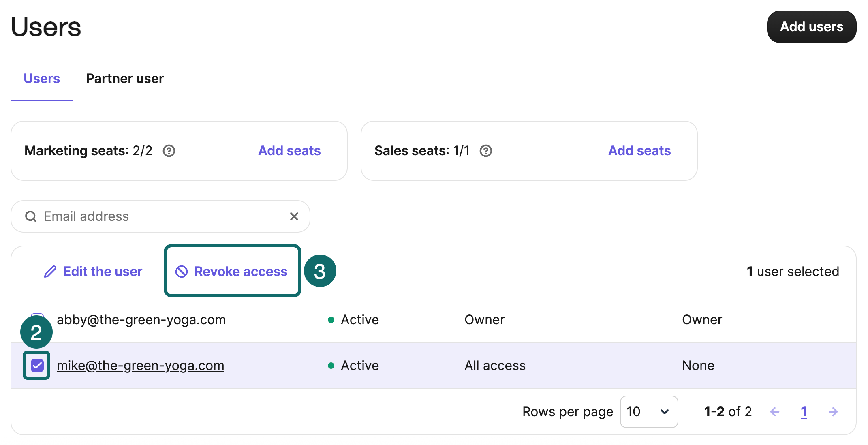Toggle checkbox for abby@the-green-yoga.com
868x445 pixels.
38,315
